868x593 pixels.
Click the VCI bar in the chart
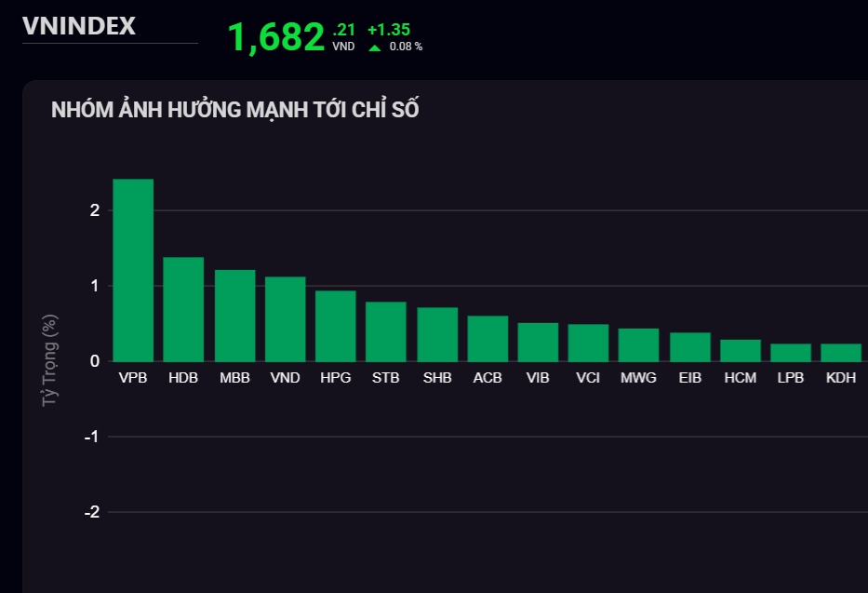tap(588, 343)
